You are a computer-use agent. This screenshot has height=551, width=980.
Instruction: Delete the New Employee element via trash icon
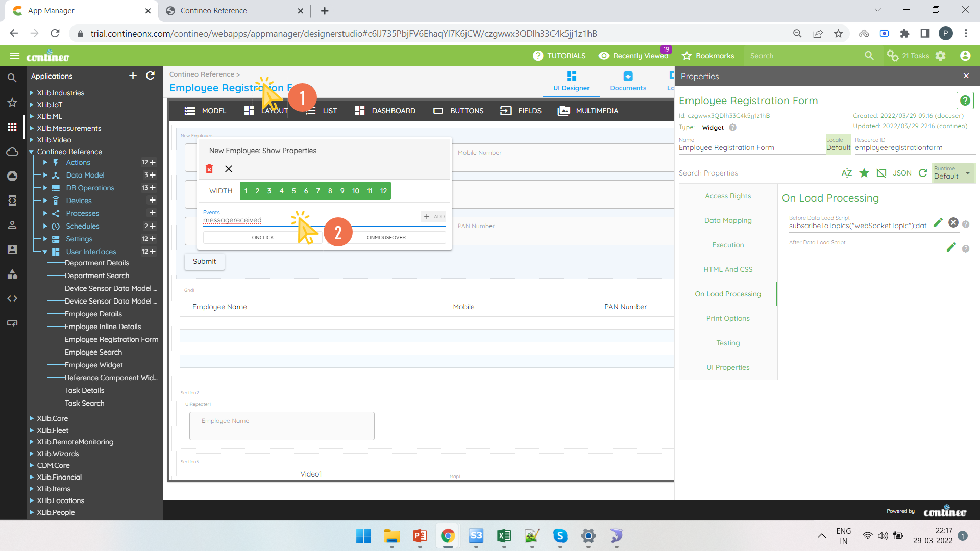click(x=209, y=168)
